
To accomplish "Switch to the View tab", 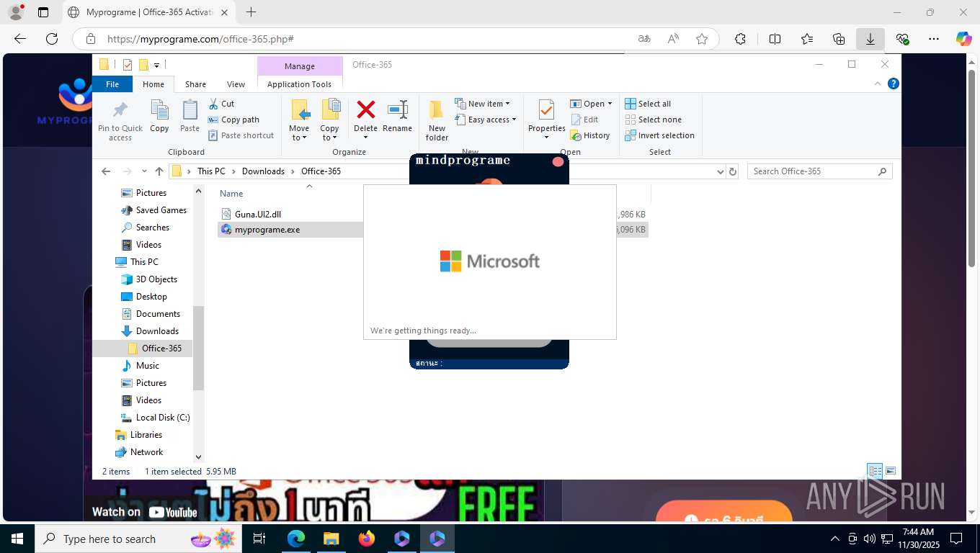I will click(x=236, y=84).
